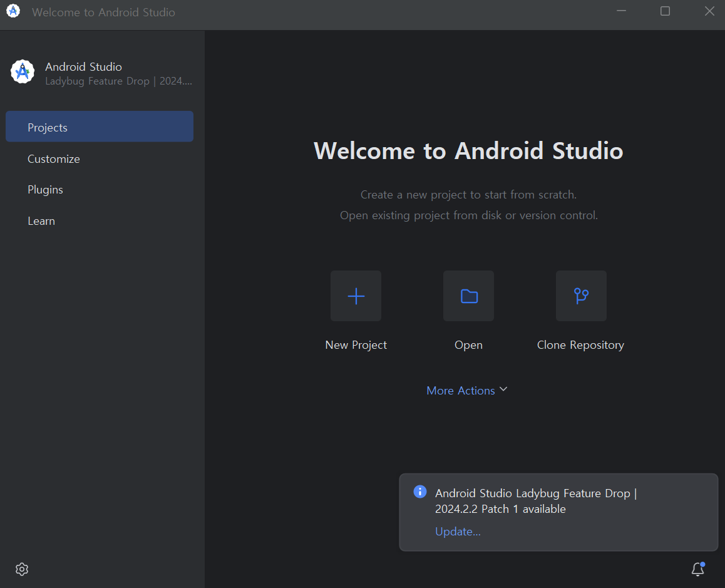Click the Open folder icon
The image size is (725, 588).
468,296
